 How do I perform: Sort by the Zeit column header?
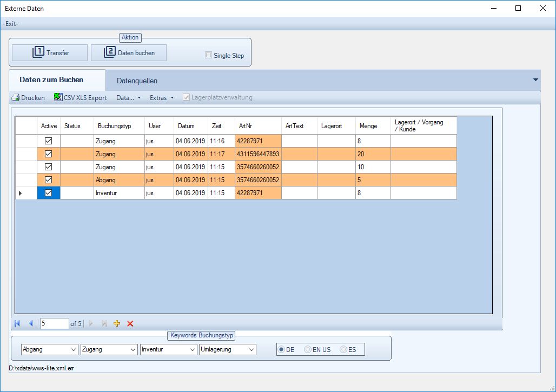click(x=222, y=126)
